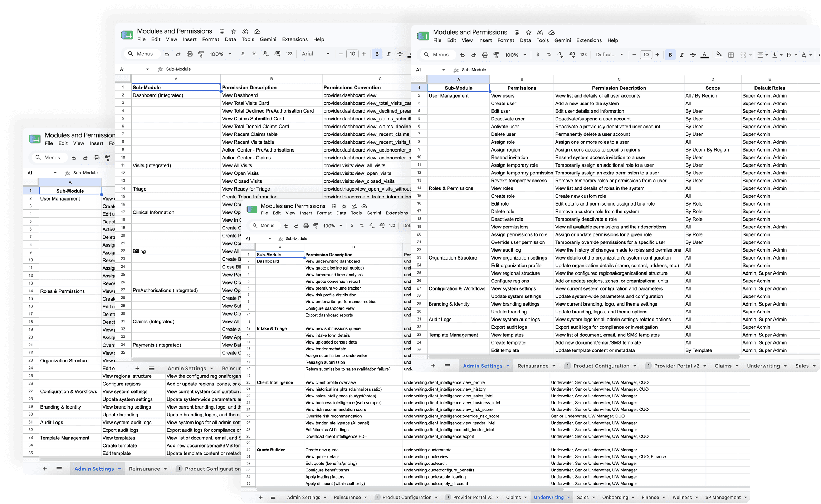Switch to Reinsurance tab in Scope-column window
Viewport: 821px width, 504px height.
533,366
